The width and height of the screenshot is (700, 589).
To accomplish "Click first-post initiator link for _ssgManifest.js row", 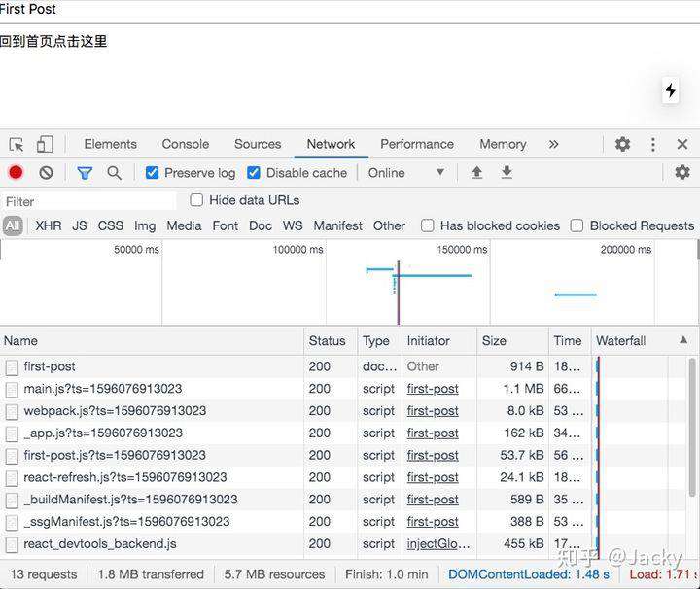I will click(433, 522).
